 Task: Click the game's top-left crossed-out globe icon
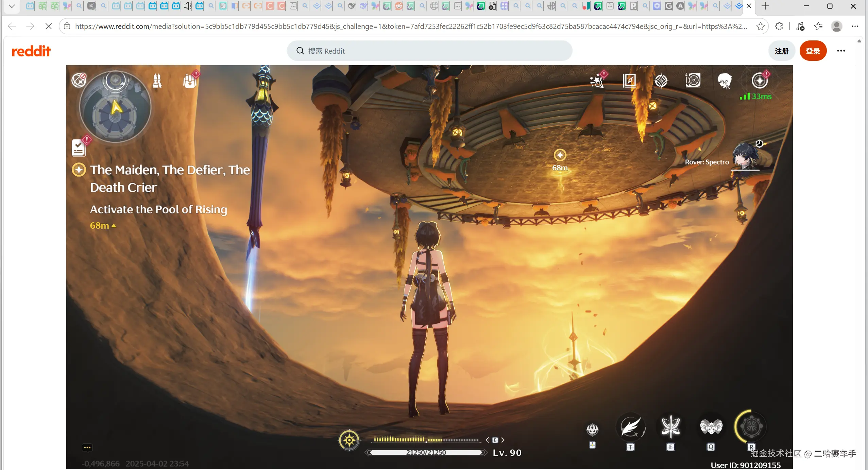point(79,80)
